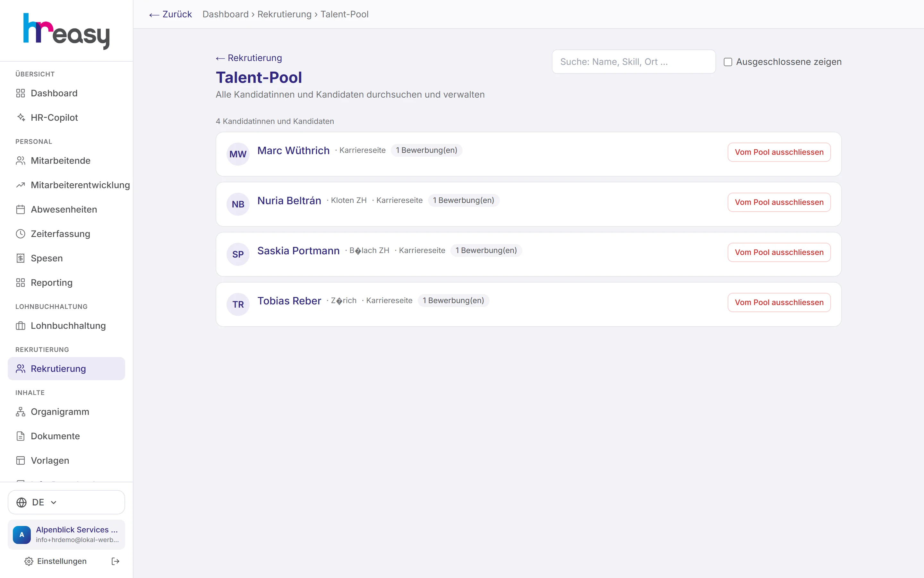Click the Dokumente file icon

[21, 436]
